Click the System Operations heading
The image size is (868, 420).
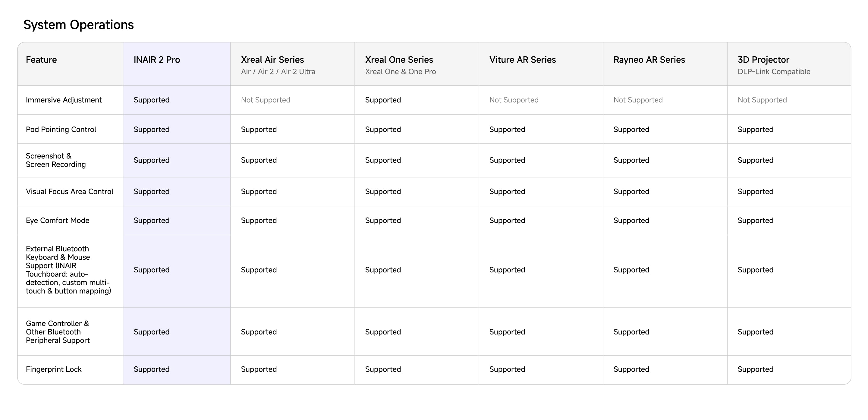[78, 25]
